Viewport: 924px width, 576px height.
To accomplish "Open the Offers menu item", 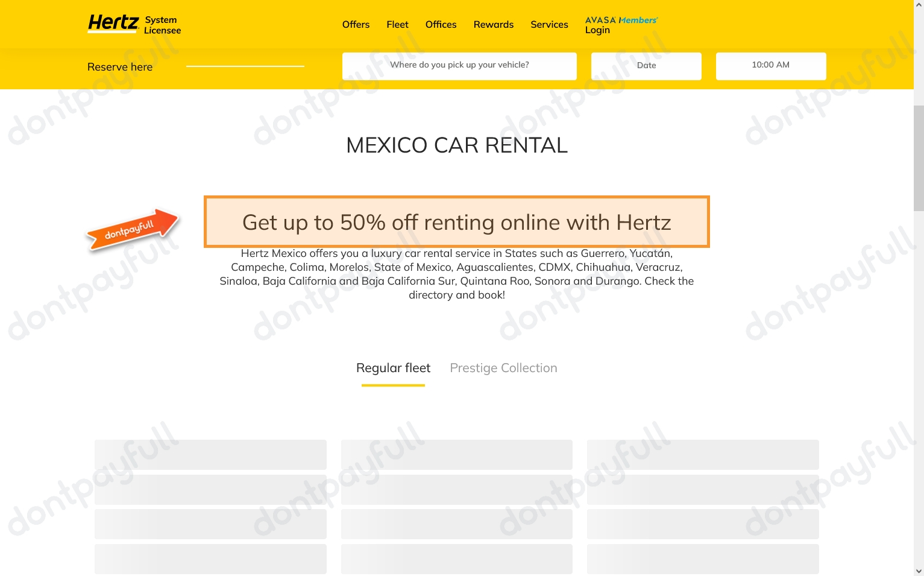I will pos(356,25).
